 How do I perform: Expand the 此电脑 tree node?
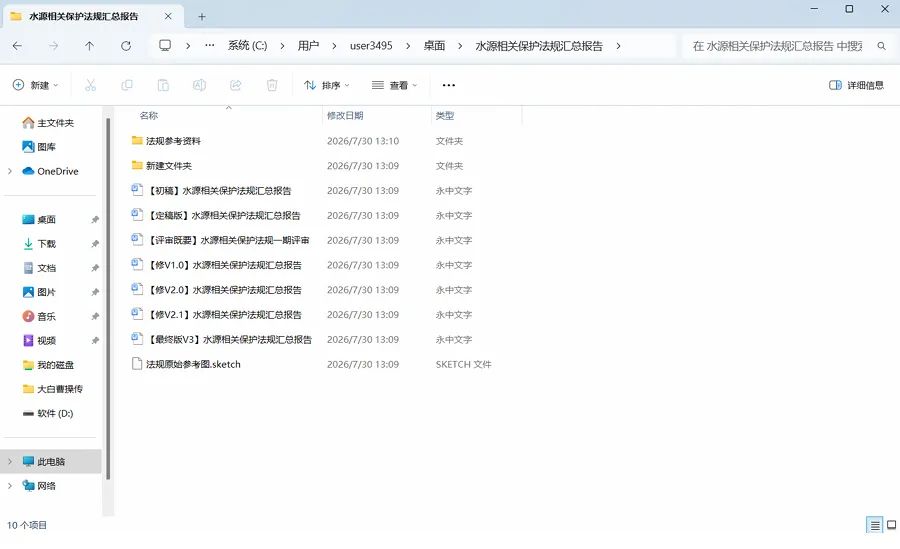(x=10, y=462)
